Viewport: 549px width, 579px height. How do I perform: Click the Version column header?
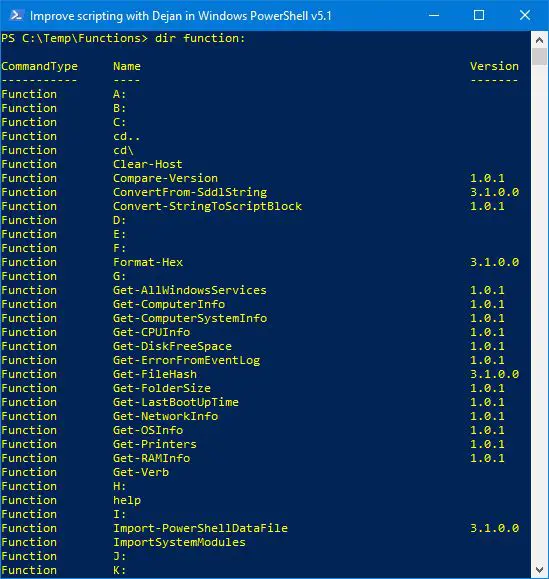(494, 66)
